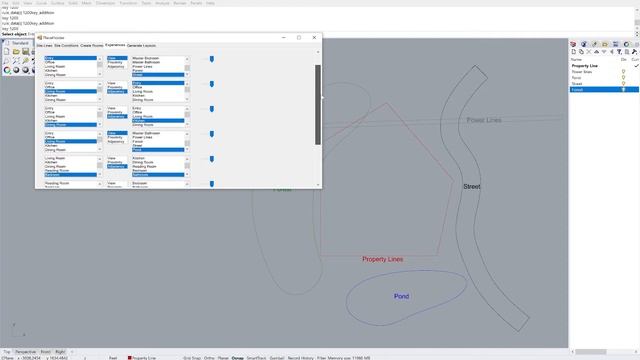Click the dialog scrollbar's down arrow
The width and height of the screenshot is (640, 360).
[x=318, y=184]
